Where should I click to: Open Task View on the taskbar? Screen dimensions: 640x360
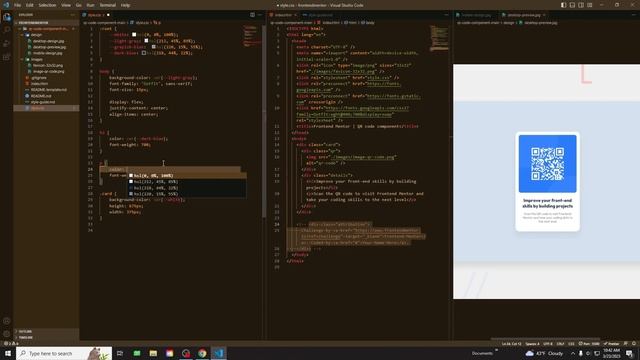pos(120,353)
